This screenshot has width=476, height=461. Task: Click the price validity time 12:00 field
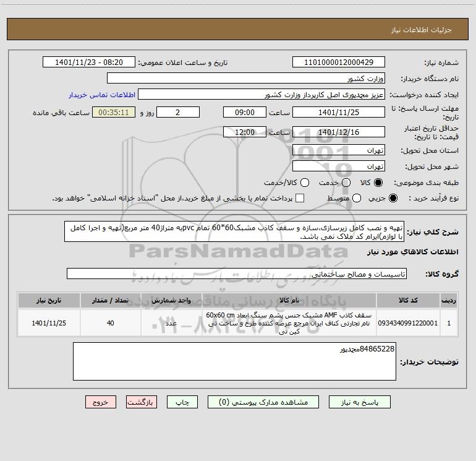[245, 132]
